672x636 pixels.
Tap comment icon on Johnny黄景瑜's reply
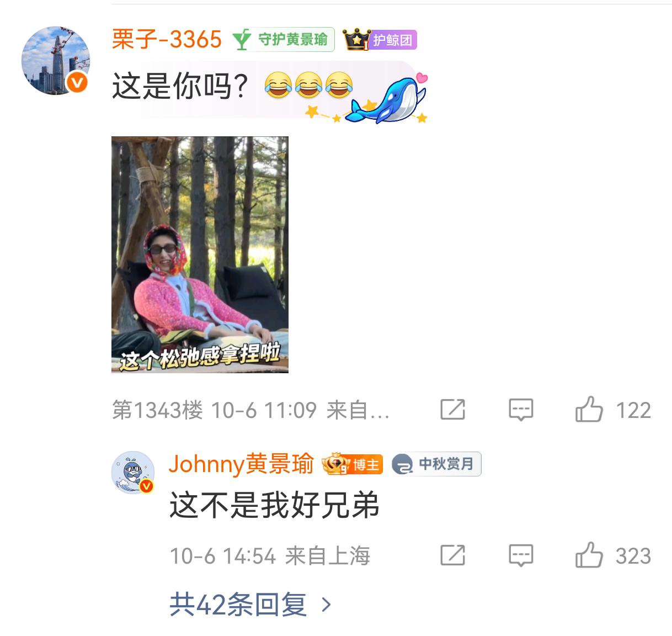pyautogui.click(x=521, y=555)
